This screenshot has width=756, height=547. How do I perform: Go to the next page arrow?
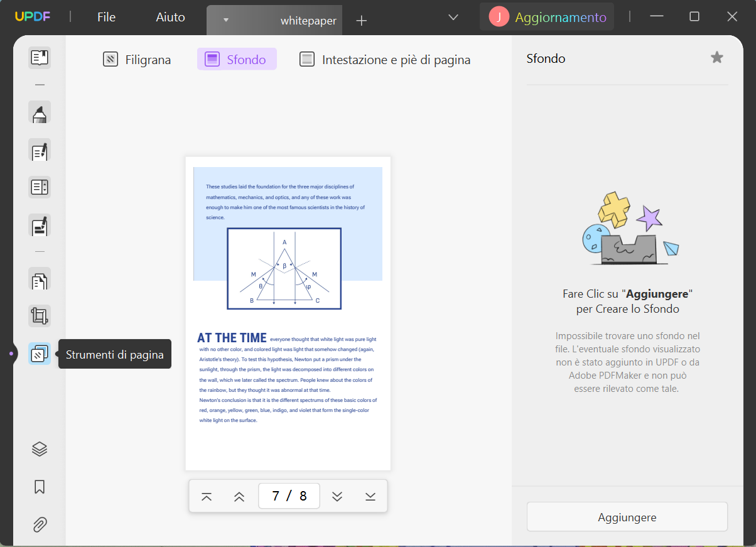point(337,496)
